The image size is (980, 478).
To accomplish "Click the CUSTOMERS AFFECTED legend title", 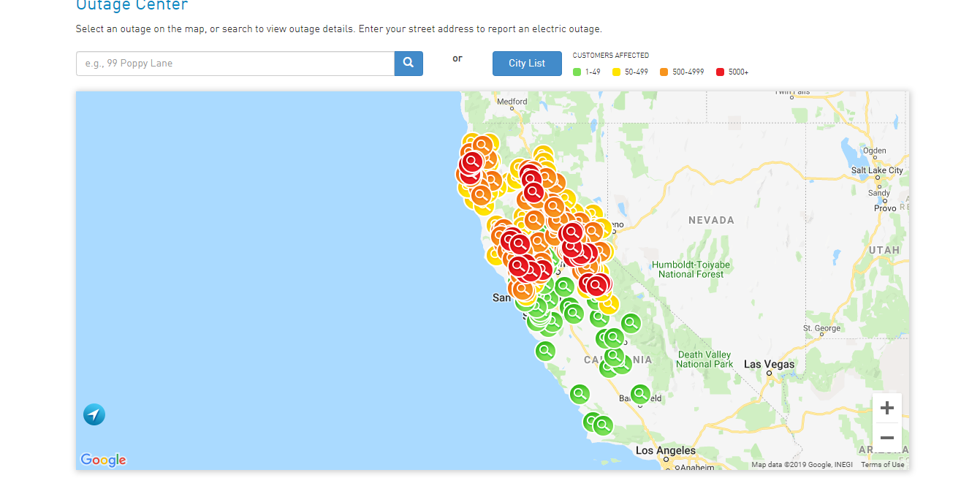I will pos(610,56).
